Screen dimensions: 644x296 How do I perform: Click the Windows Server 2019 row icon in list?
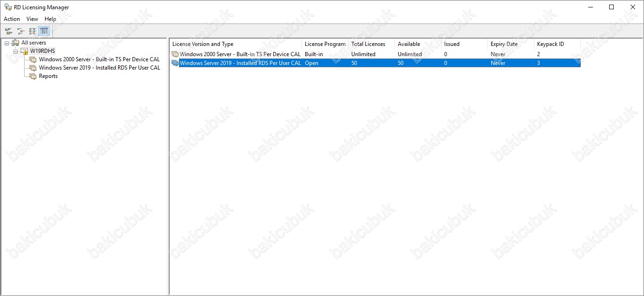pos(175,63)
